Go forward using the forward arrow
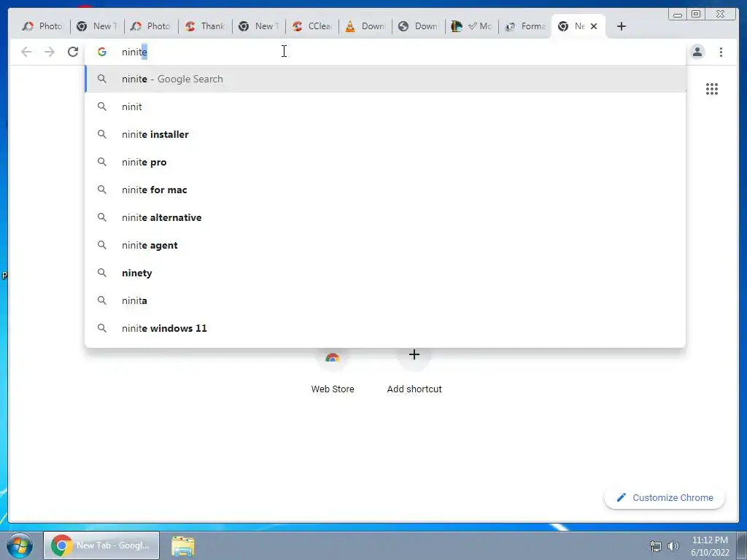 coord(50,52)
